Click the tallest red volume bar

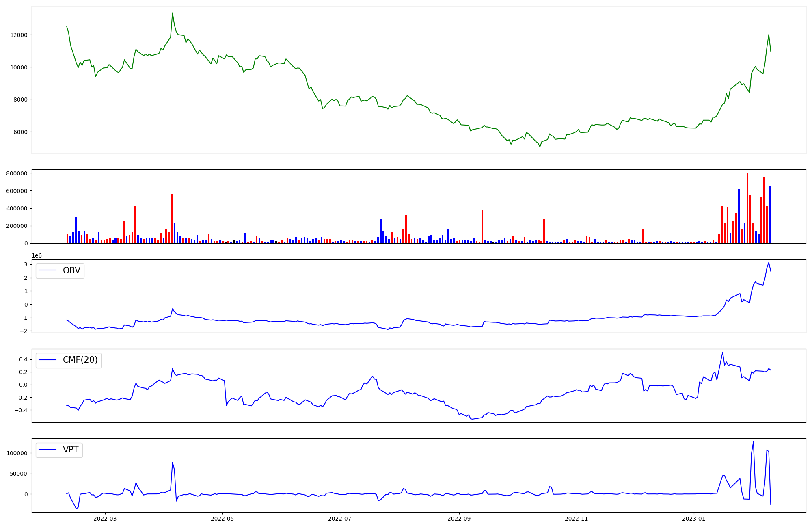click(747, 208)
